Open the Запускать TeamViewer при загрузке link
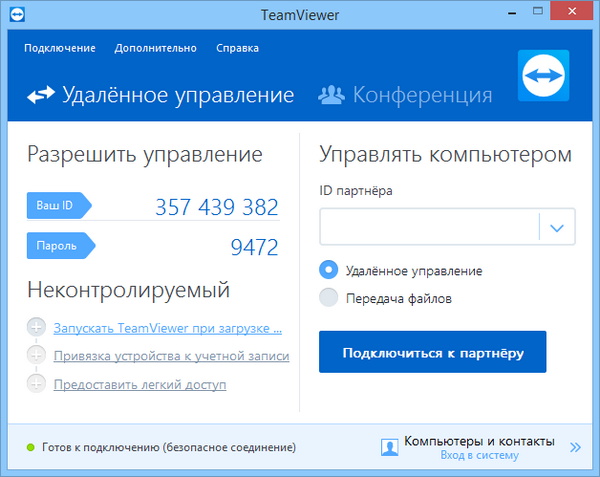Screen dimensions: 600x477 point(168,328)
